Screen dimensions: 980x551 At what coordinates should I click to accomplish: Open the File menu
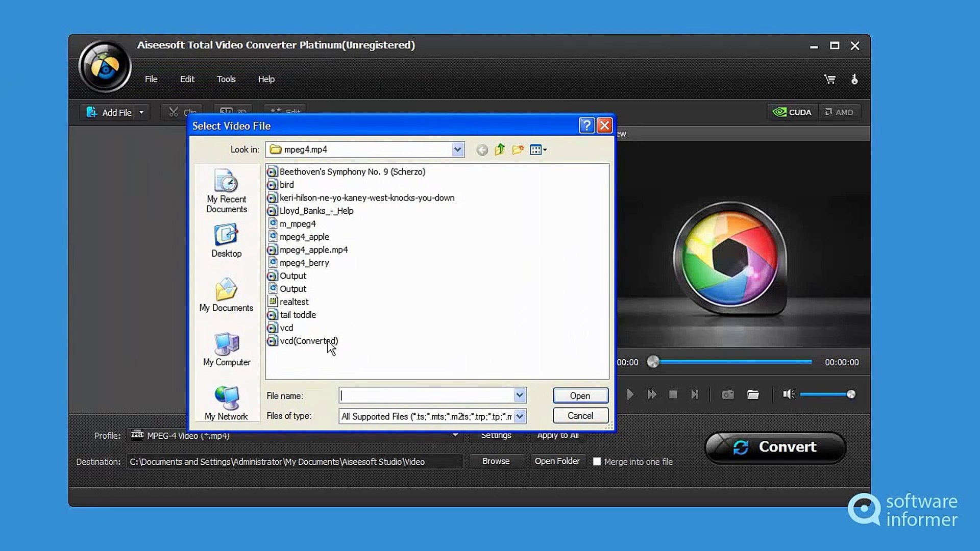tap(151, 79)
